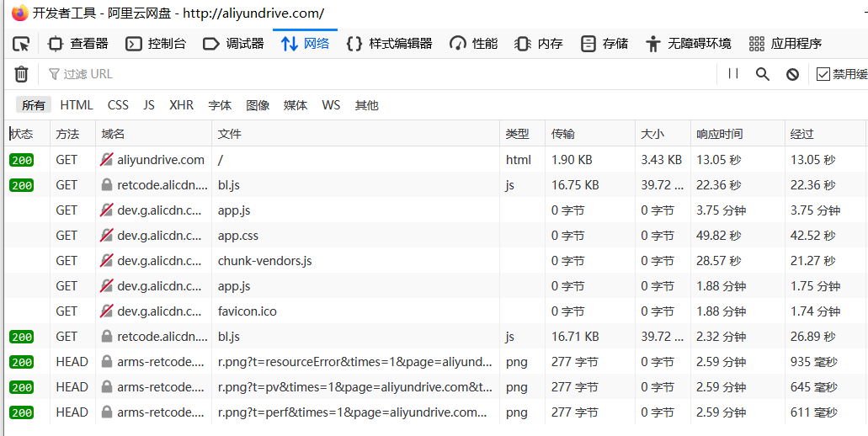Viewport: 868px width, 436px height.
Task: Select the favicon.ico request
Action: tap(247, 311)
